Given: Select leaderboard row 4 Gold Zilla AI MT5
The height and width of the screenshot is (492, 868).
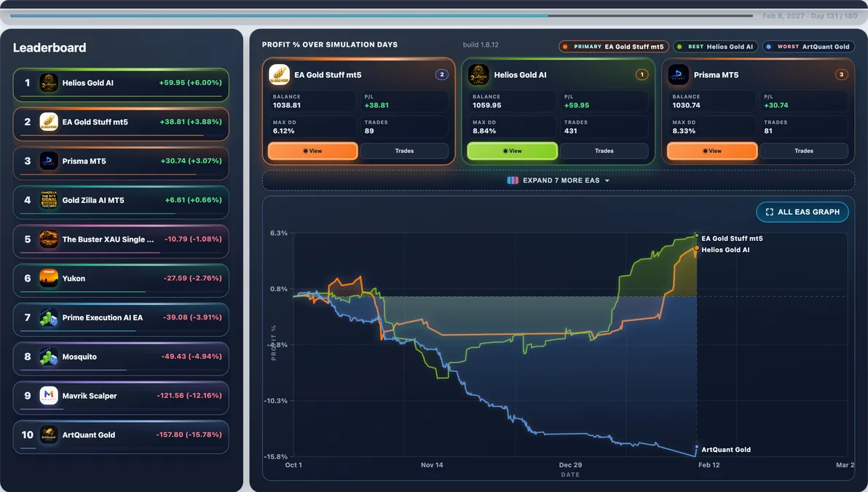Looking at the screenshot, I should click(x=121, y=202).
